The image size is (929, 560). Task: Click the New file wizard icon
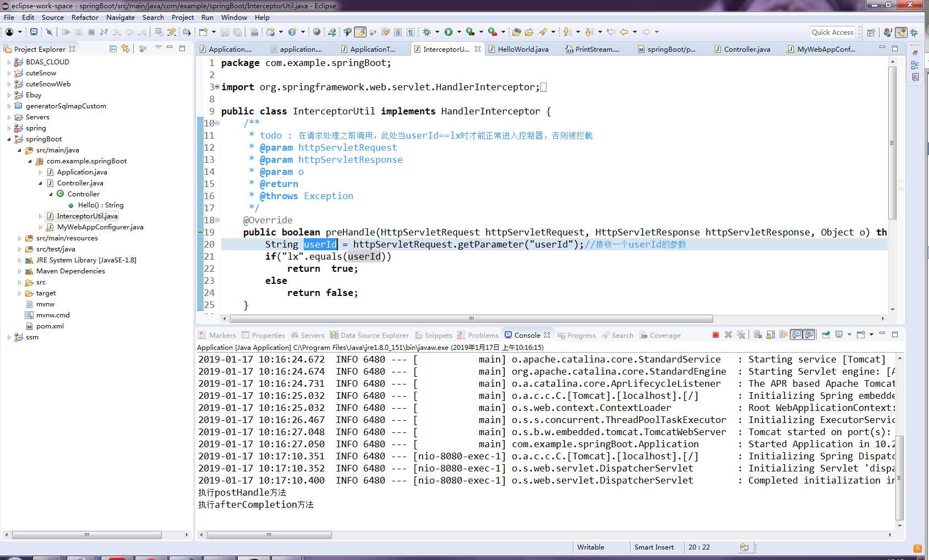(x=203, y=32)
